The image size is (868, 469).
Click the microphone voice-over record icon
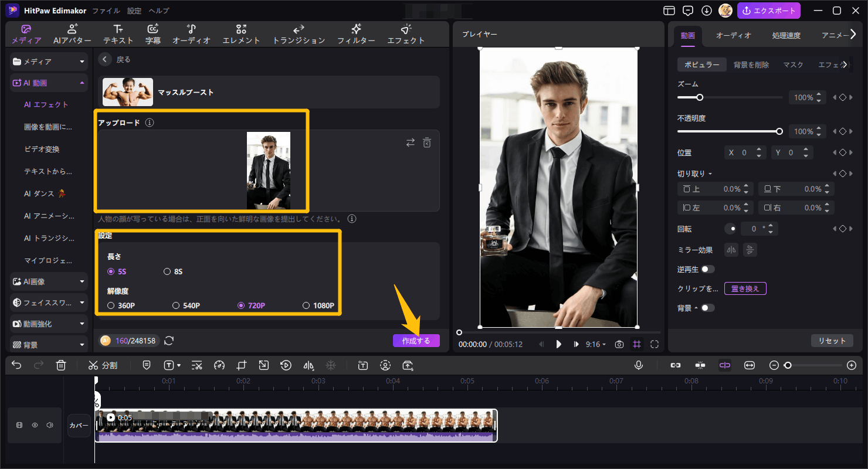pyautogui.click(x=639, y=365)
